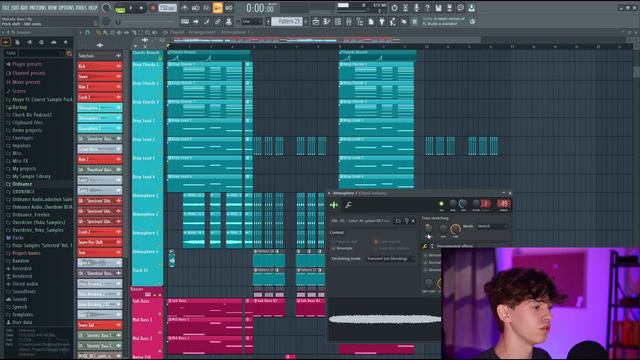Select the playlist slice tool
This screenshot has height=360, width=640.
133,32
